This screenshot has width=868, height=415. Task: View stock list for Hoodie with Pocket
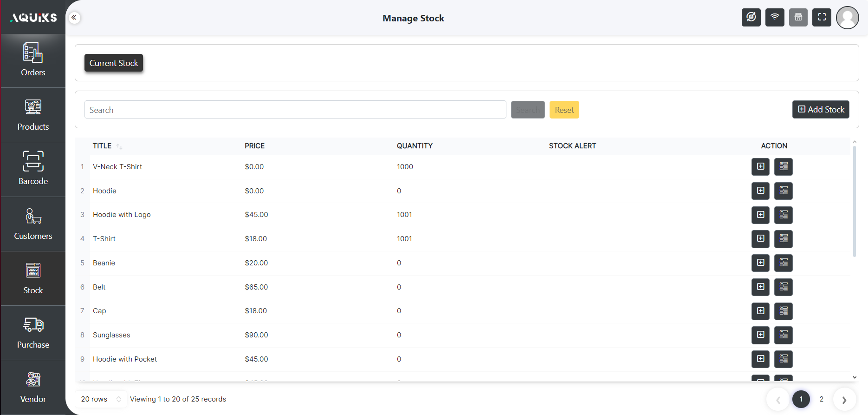tap(784, 359)
